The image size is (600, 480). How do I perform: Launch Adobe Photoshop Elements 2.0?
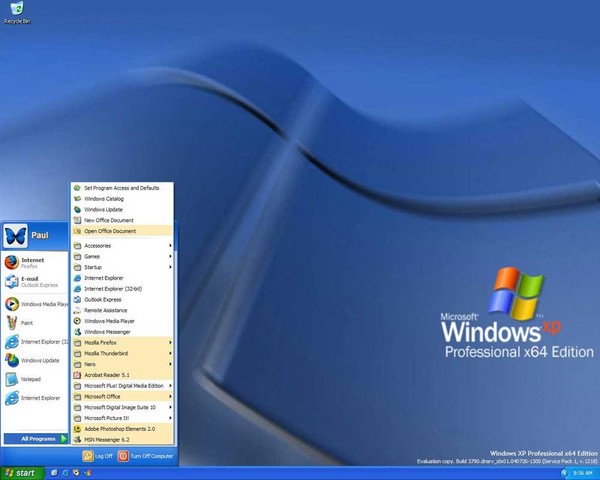[122, 429]
